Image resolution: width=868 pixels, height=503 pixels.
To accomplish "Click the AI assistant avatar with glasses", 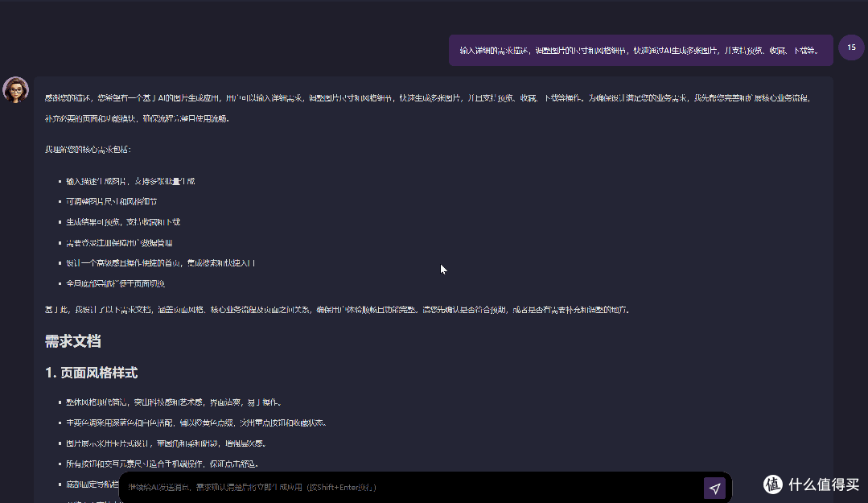I will pos(15,90).
